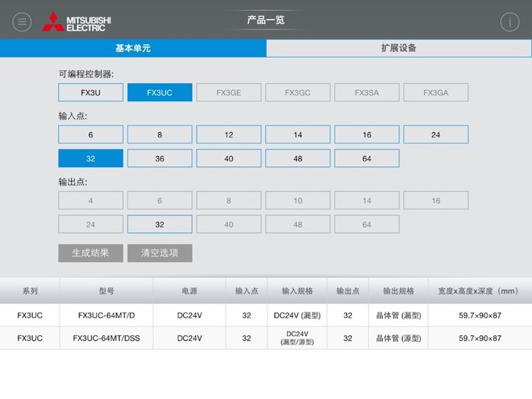Viewport: 532px width, 399px height.
Task: Click the 晶体管 (源型) output spec cell
Action: click(x=399, y=338)
